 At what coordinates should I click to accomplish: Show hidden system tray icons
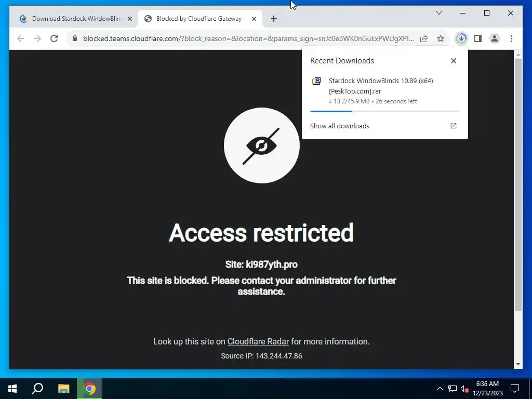tap(440, 389)
